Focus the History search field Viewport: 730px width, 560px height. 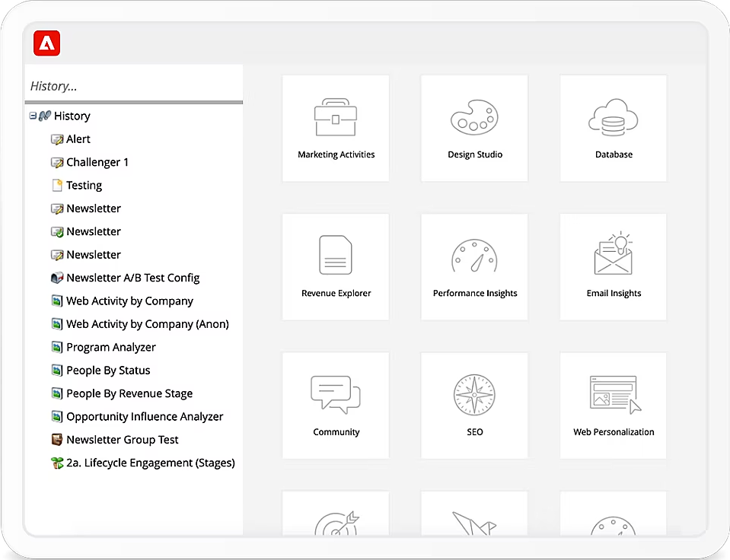tap(134, 86)
